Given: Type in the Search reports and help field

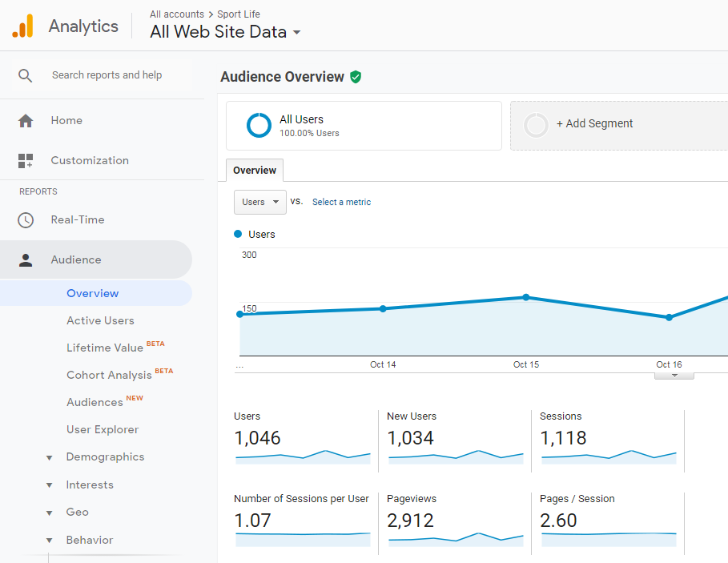Looking at the screenshot, I should point(107,75).
